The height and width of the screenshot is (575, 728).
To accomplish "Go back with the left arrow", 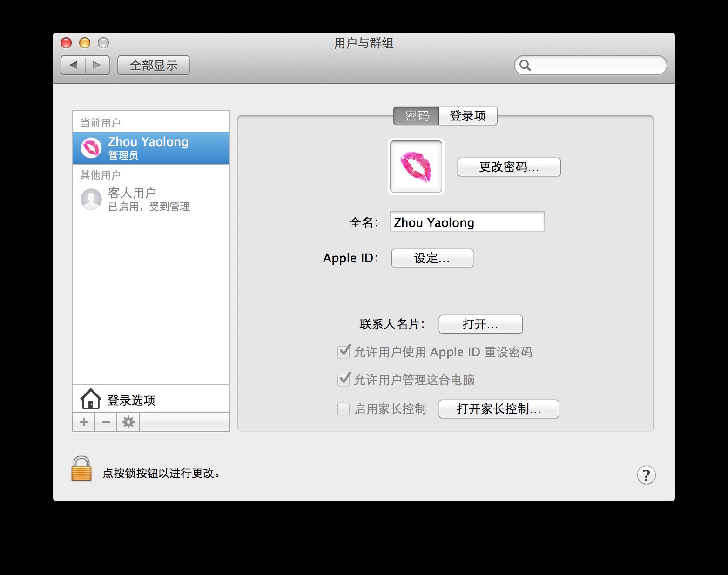I will pos(74,65).
